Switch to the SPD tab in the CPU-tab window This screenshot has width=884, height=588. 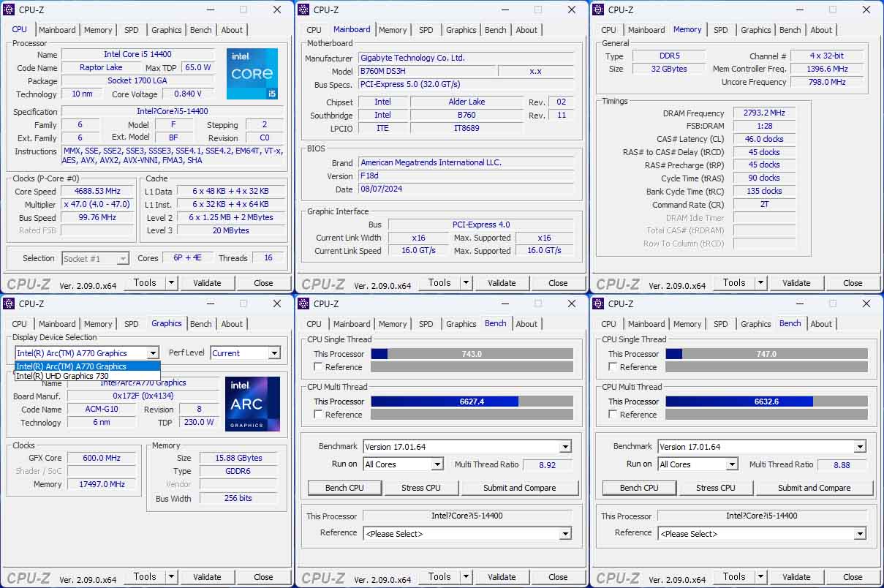pyautogui.click(x=131, y=30)
